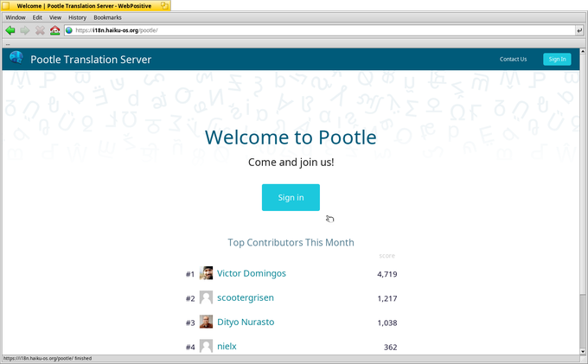Open the Window menu
This screenshot has height=364, width=588.
(16, 17)
